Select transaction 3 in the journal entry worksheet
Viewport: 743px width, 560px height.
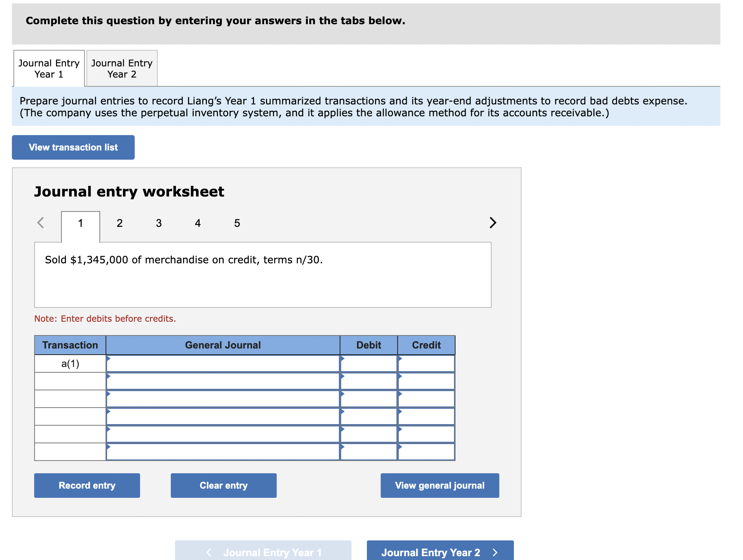(159, 223)
